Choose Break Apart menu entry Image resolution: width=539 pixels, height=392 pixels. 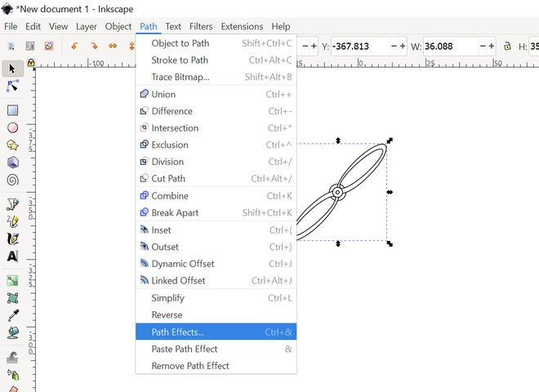pos(216,212)
